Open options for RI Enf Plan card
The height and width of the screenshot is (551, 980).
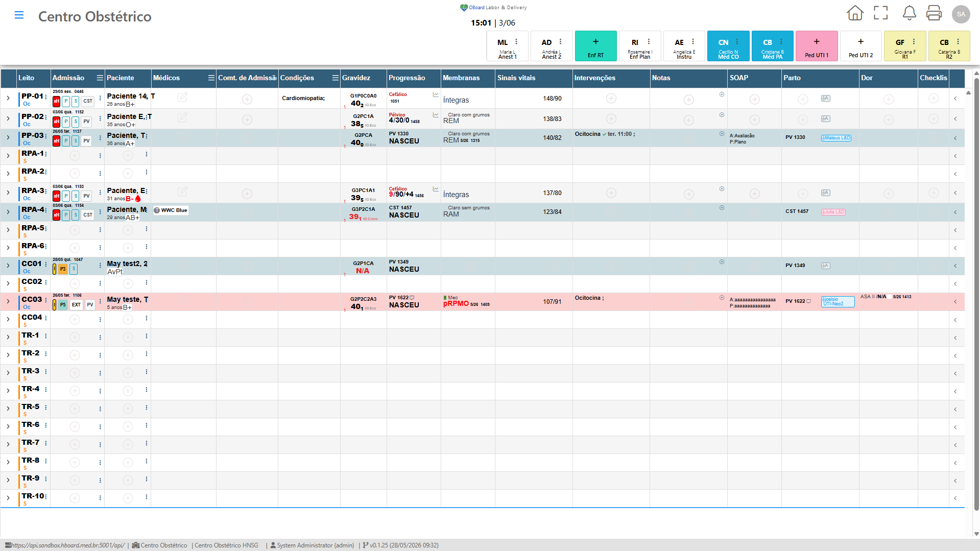pos(649,42)
